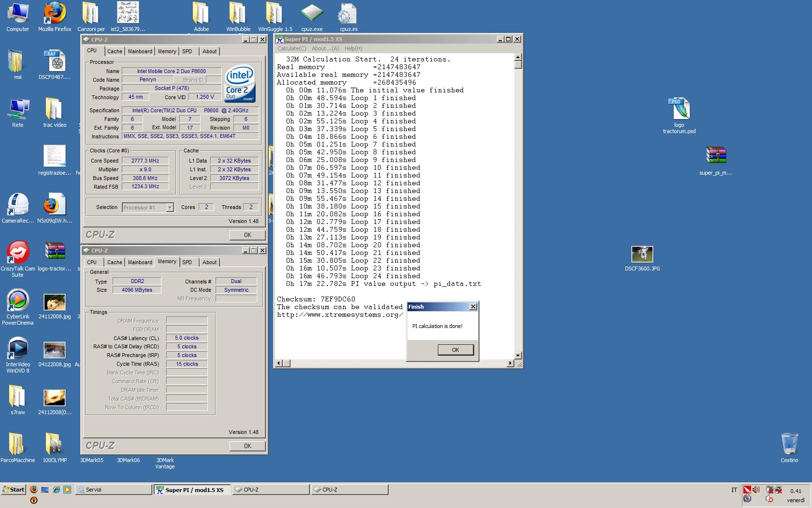
Task: Open the DSCF3600.JPG image thumbnail
Action: (642, 254)
